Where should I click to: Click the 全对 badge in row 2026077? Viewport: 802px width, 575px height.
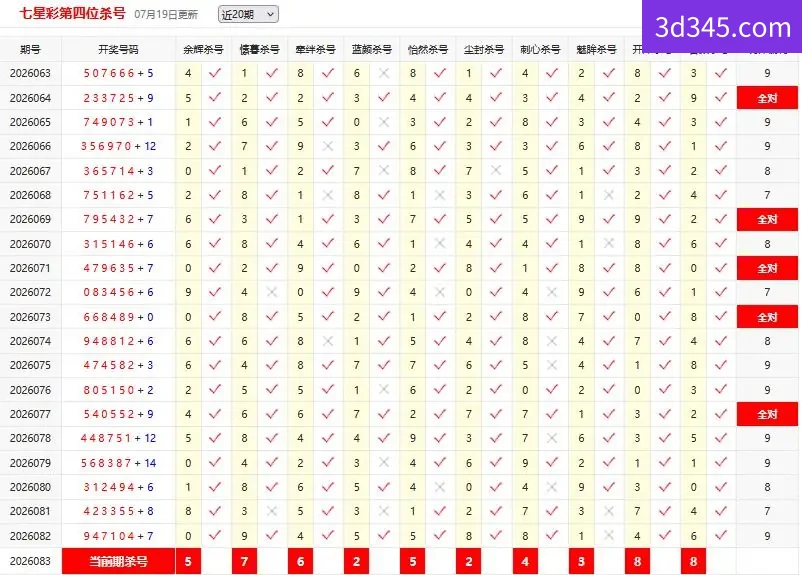point(767,414)
